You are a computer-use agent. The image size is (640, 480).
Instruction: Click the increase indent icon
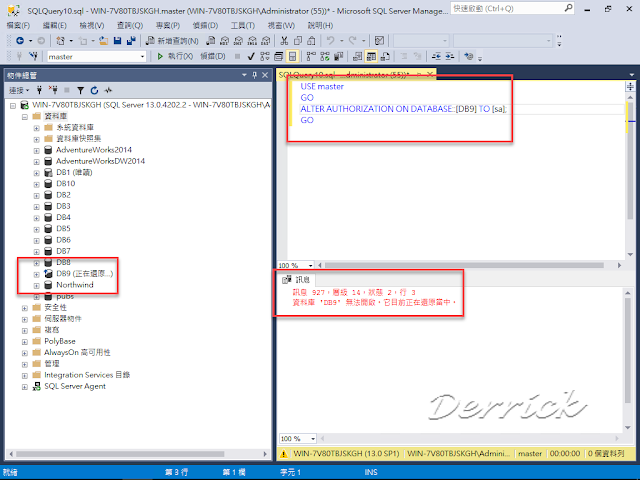click(450, 56)
